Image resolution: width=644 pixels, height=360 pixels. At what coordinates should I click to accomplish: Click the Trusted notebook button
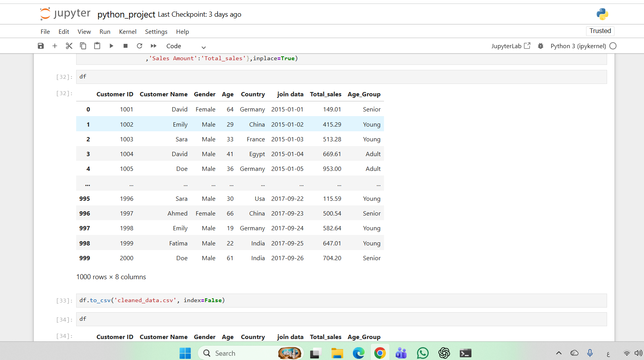600,31
